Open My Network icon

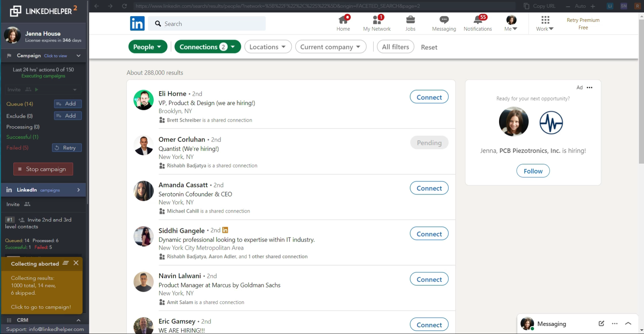377,23
